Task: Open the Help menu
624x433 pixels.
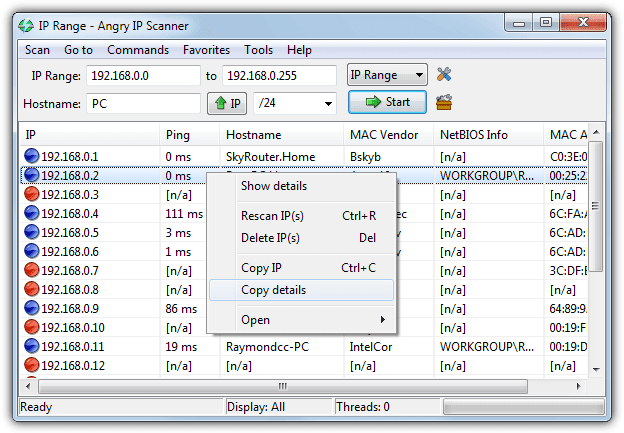Action: pyautogui.click(x=299, y=50)
